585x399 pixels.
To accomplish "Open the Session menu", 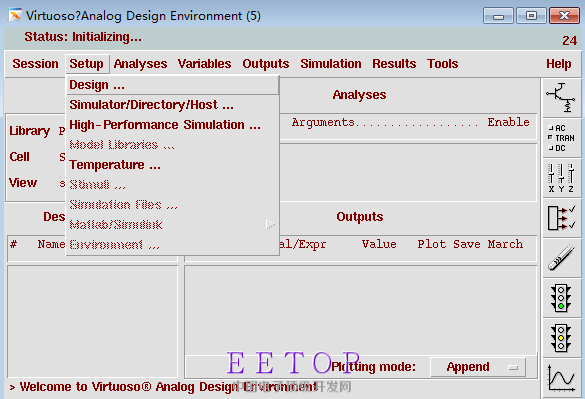I will (x=35, y=64).
